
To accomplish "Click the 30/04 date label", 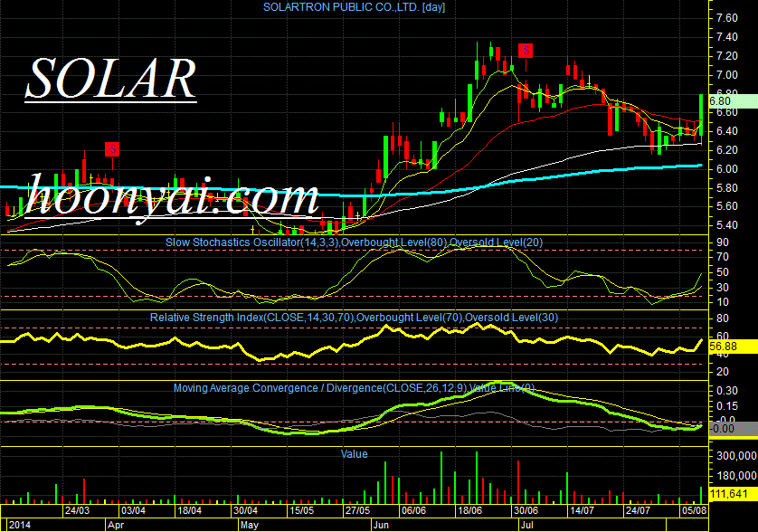I will (245, 510).
